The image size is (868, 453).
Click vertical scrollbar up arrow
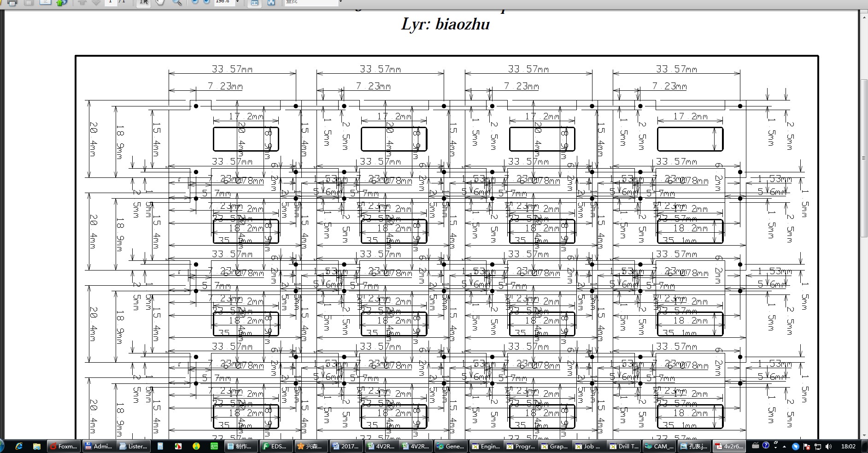tap(864, 17)
